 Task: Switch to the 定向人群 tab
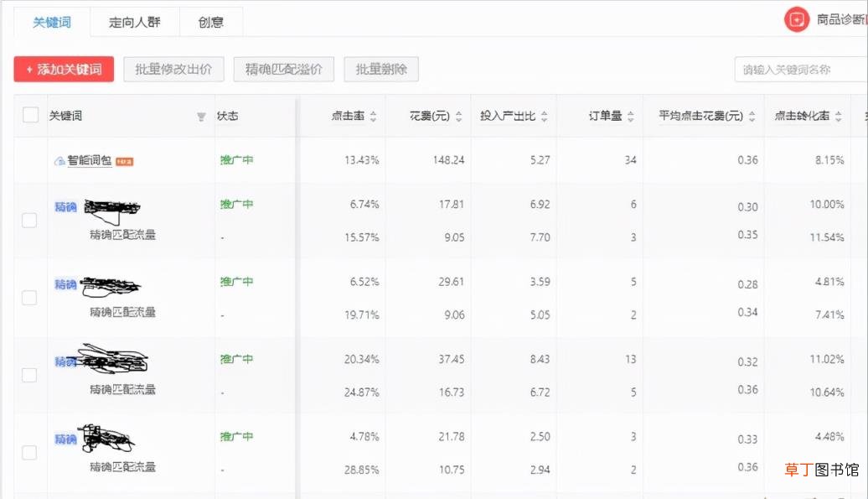(135, 22)
